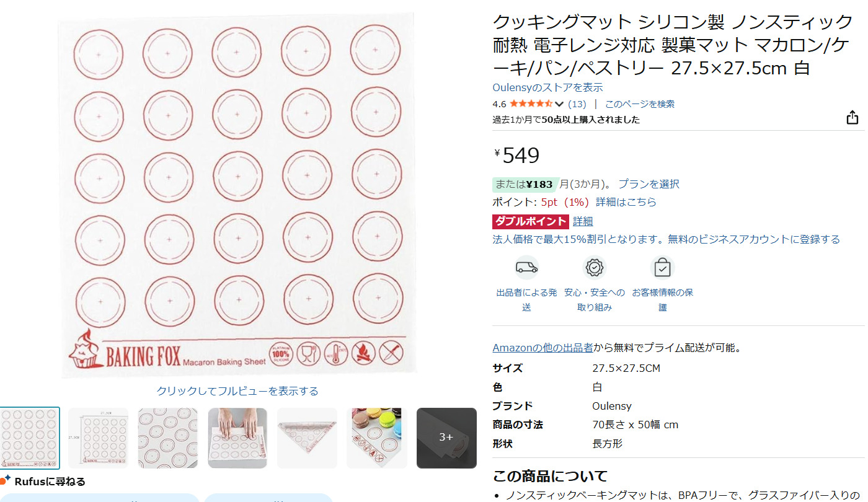The width and height of the screenshot is (868, 502).
Task: Select the colorful macarons thumbnail
Action: point(377,438)
